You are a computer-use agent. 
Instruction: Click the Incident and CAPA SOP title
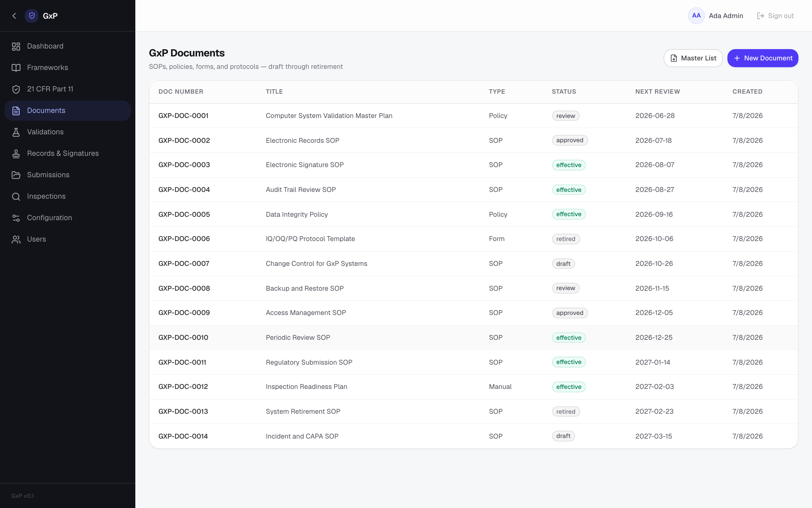(x=302, y=436)
